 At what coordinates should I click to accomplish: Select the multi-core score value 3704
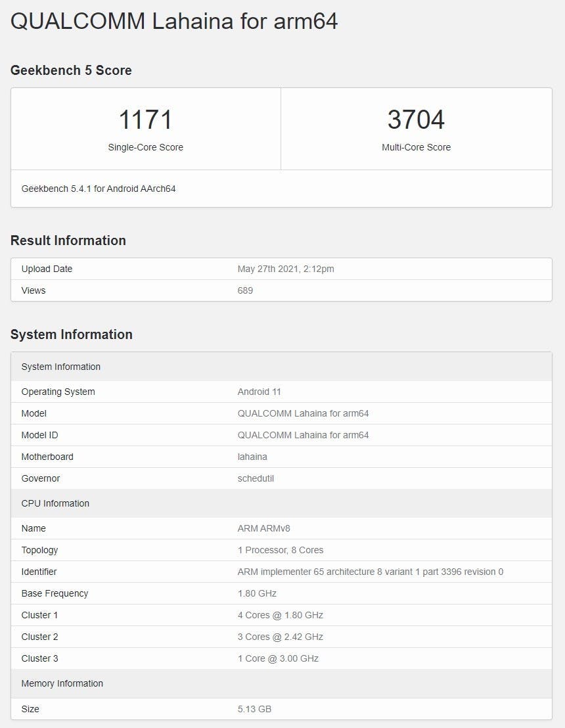pyautogui.click(x=416, y=120)
